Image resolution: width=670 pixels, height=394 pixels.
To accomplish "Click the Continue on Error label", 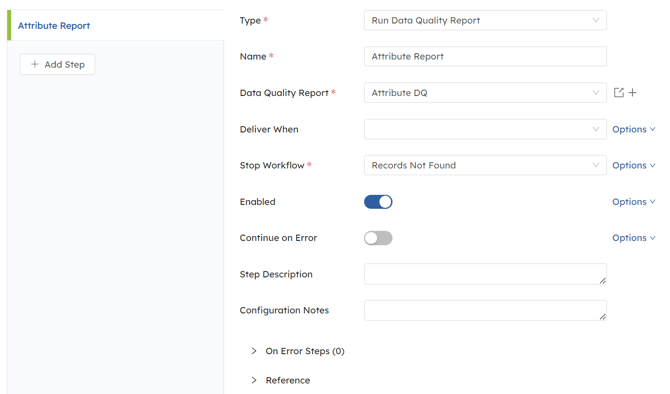I will 278,238.
